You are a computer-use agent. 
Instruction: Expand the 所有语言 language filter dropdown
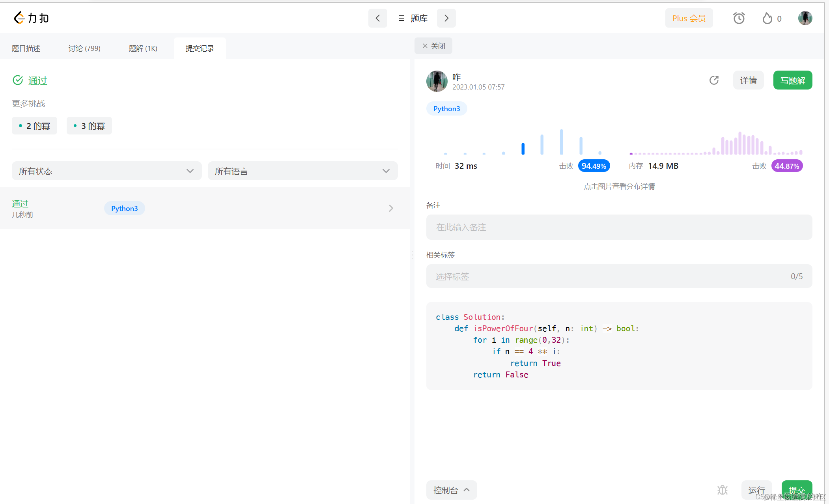pyautogui.click(x=302, y=171)
